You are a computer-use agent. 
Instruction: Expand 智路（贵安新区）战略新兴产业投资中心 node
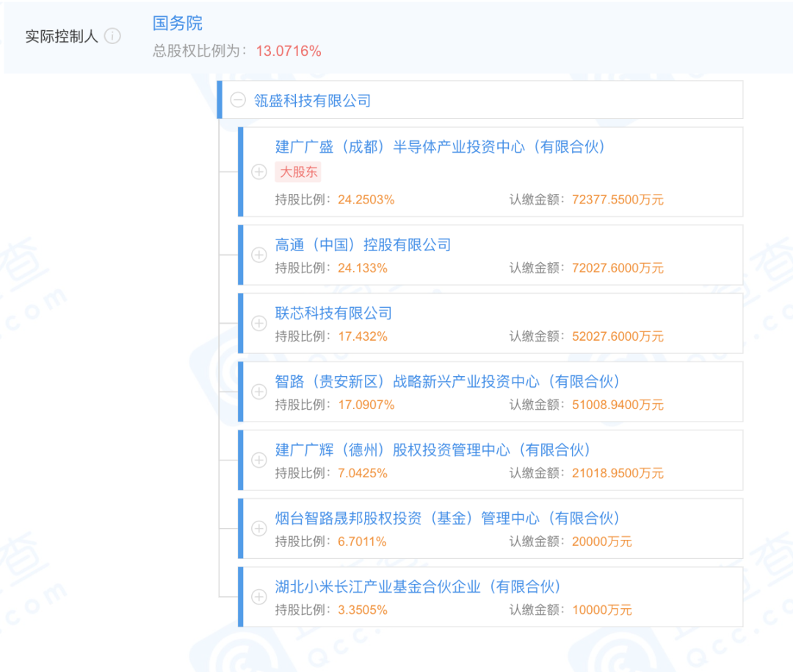click(259, 391)
